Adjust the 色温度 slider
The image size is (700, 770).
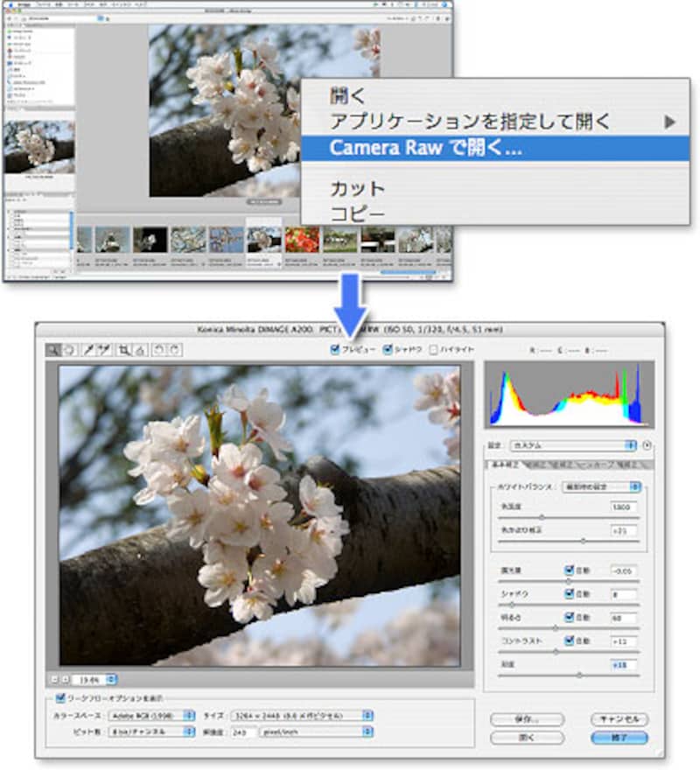pyautogui.click(x=541, y=518)
